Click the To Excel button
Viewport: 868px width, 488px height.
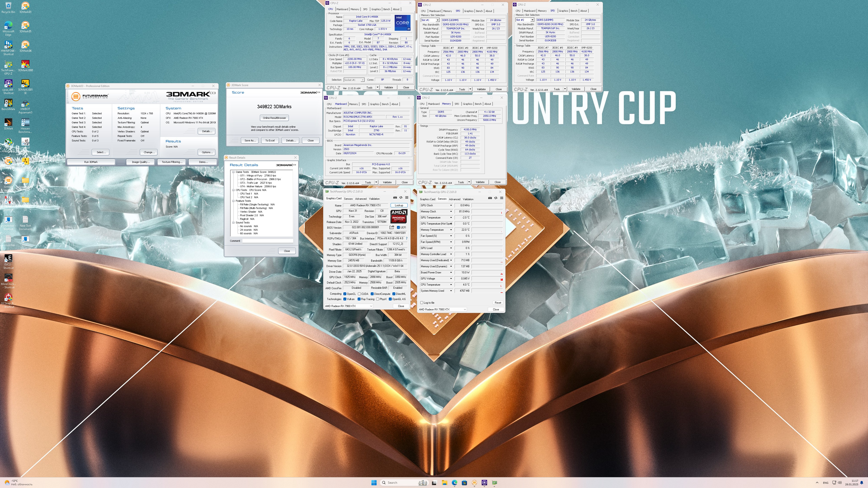270,141
